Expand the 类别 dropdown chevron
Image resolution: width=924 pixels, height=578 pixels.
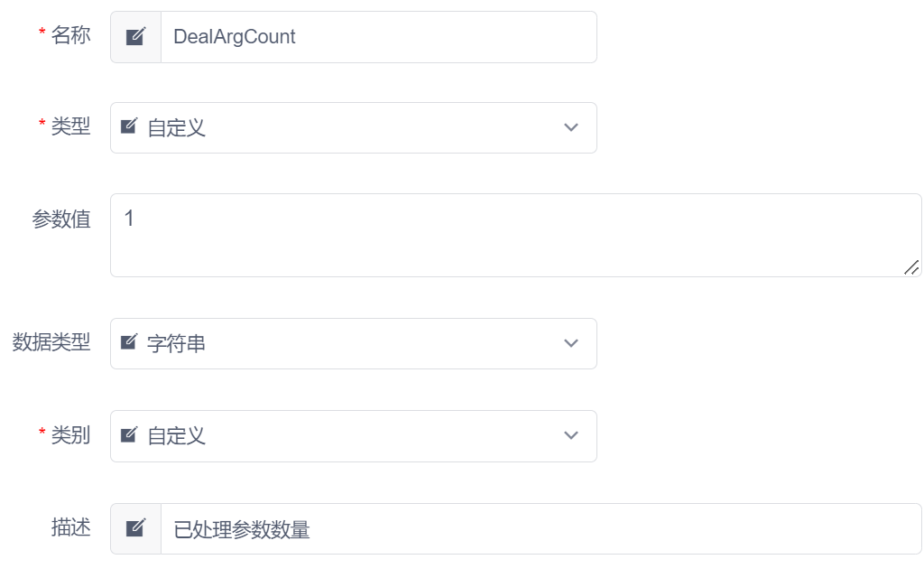[x=570, y=436]
